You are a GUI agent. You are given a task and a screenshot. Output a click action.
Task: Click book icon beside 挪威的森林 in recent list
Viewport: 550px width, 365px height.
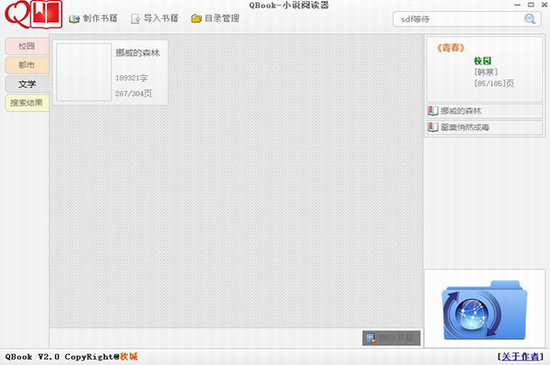point(433,111)
